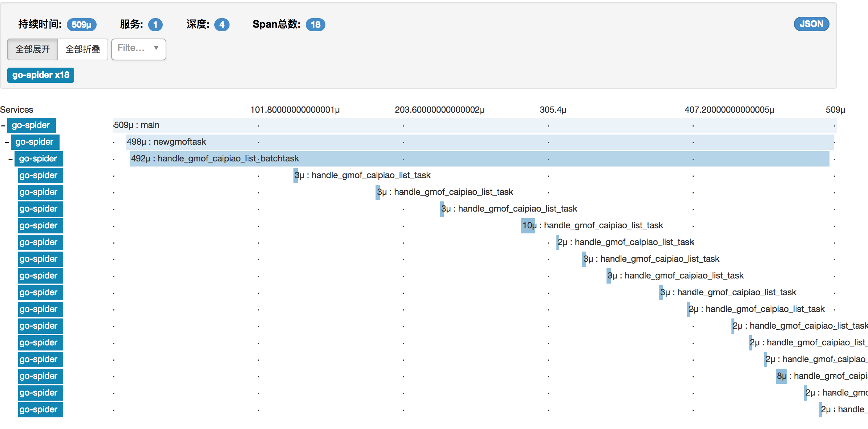The width and height of the screenshot is (868, 429).
Task: Click go-spider label in batchtask row
Action: [x=39, y=159]
